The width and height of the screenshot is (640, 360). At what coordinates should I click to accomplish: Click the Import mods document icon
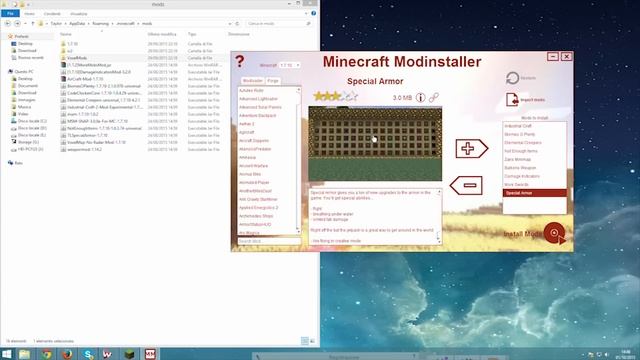coord(512,100)
